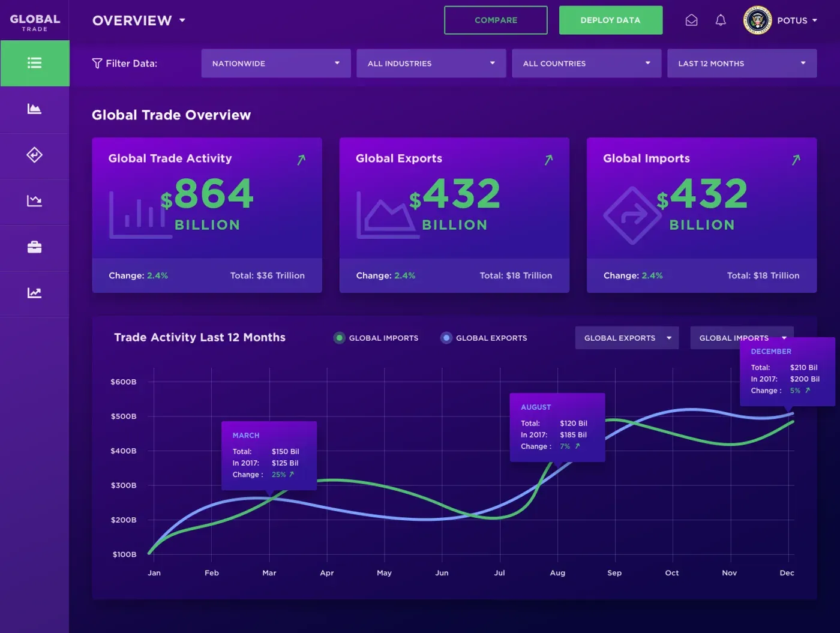The width and height of the screenshot is (840, 633).
Task: Click the Compare button
Action: (x=496, y=20)
